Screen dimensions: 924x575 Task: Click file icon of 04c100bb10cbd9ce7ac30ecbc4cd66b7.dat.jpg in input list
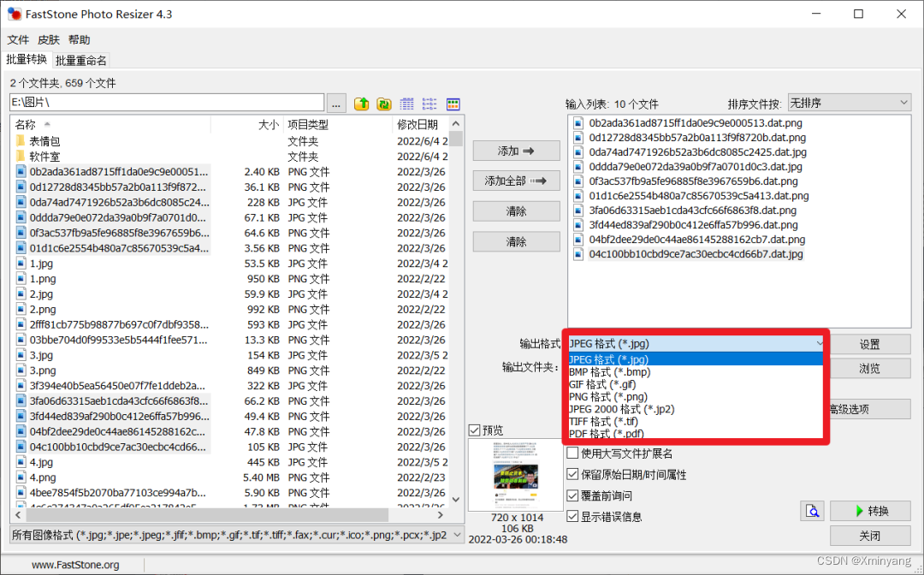click(x=578, y=254)
